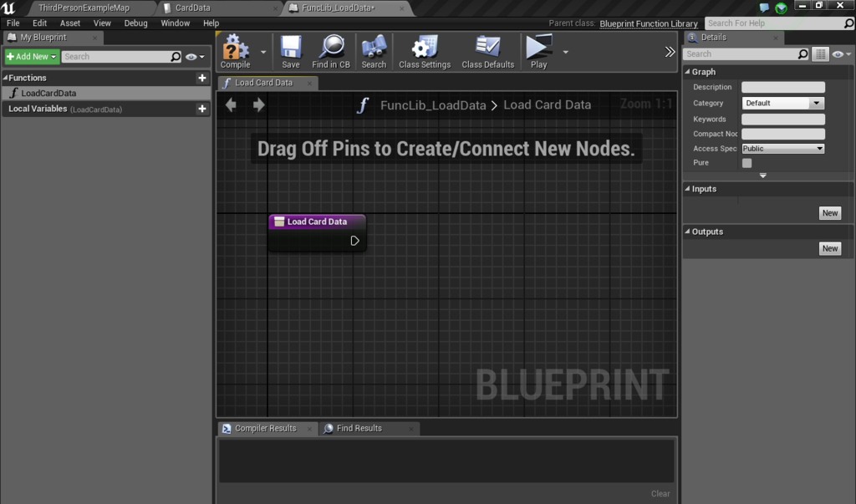Viewport: 856px width, 504px height.
Task: Save the blueprint asset
Action: coord(290,52)
